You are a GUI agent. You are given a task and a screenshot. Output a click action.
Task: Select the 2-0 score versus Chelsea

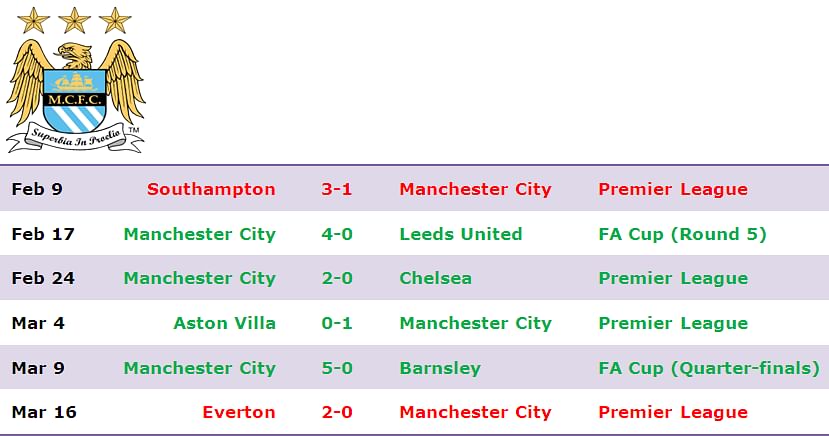[337, 278]
